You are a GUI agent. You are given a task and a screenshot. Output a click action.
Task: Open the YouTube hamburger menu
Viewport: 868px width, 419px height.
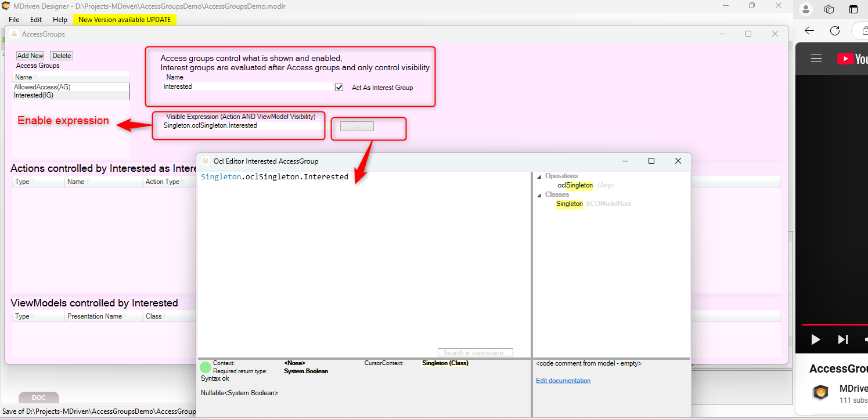tap(816, 59)
